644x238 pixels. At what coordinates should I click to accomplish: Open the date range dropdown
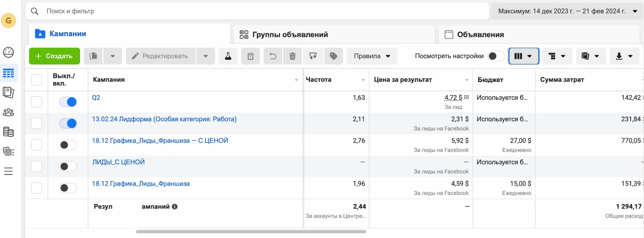point(565,11)
